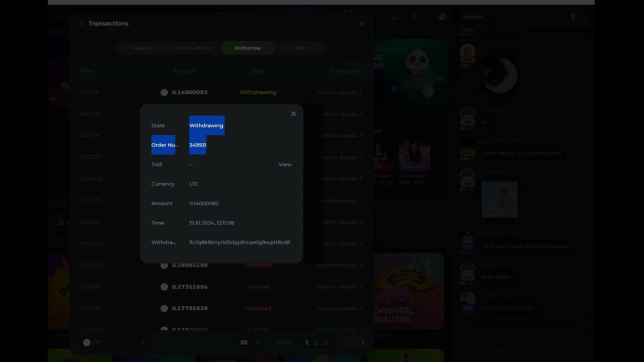Screen dimensions: 644x362
Task: Select the popup time 15.10.2024, 12:11:08
Action: (x=211, y=223)
